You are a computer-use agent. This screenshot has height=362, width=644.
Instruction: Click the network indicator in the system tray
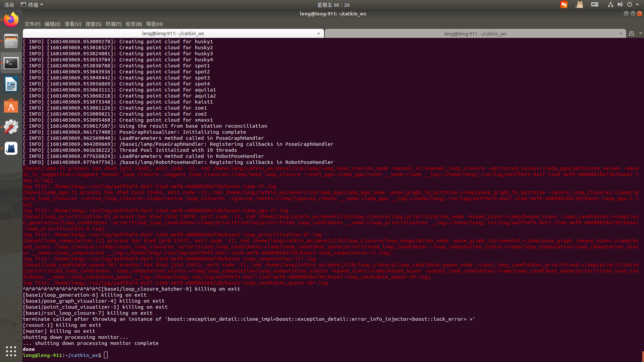point(610,4)
